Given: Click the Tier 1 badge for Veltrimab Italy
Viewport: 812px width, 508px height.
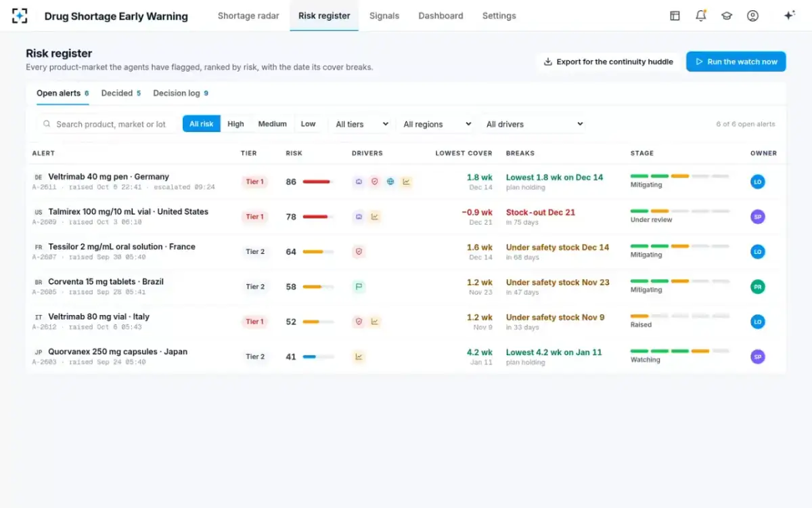Looking at the screenshot, I should click(x=254, y=322).
